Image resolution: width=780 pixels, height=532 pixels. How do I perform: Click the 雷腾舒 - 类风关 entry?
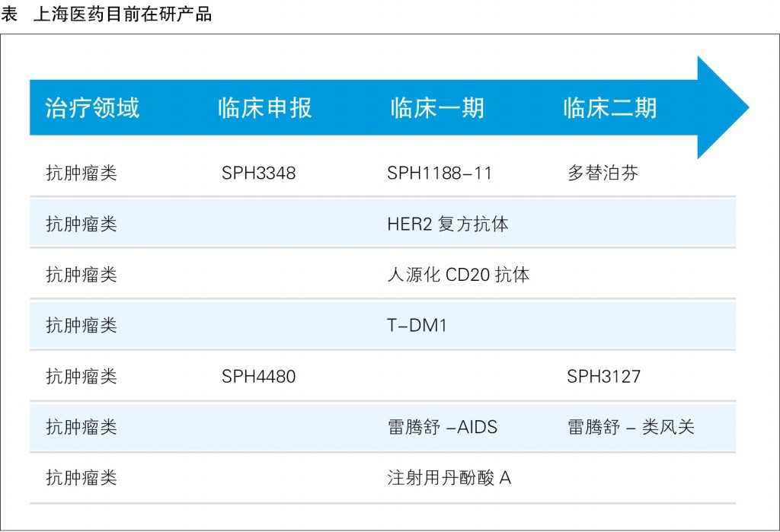631,427
